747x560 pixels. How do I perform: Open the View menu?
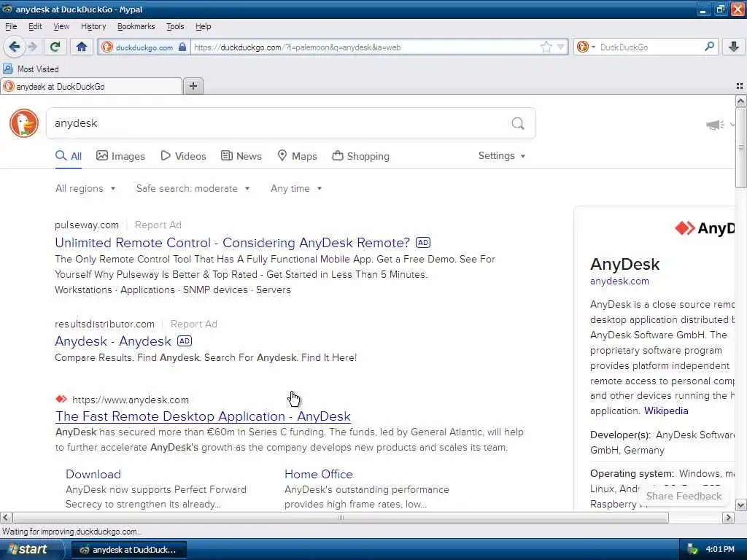tap(61, 26)
